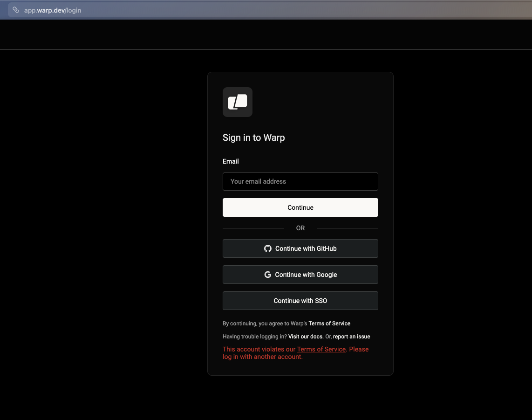532x420 pixels.
Task: Click the Having trouble logging in text
Action: (x=255, y=337)
